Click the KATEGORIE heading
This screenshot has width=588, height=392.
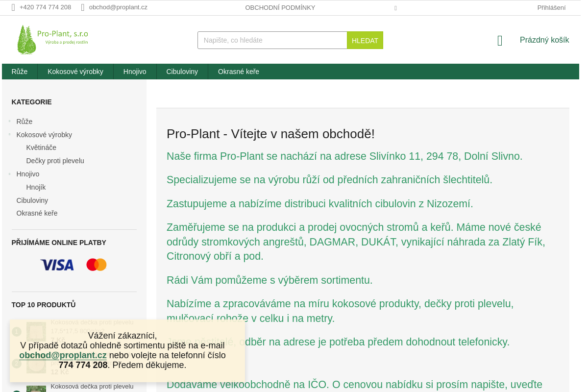click(31, 102)
